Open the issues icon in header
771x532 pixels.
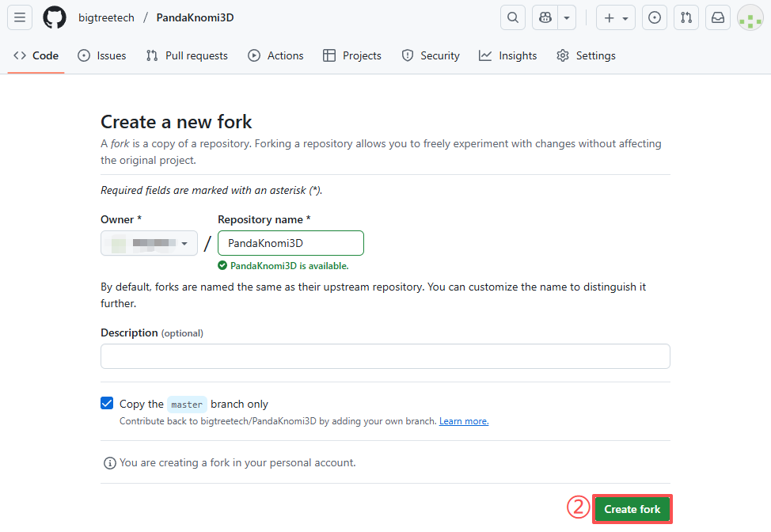coord(654,17)
